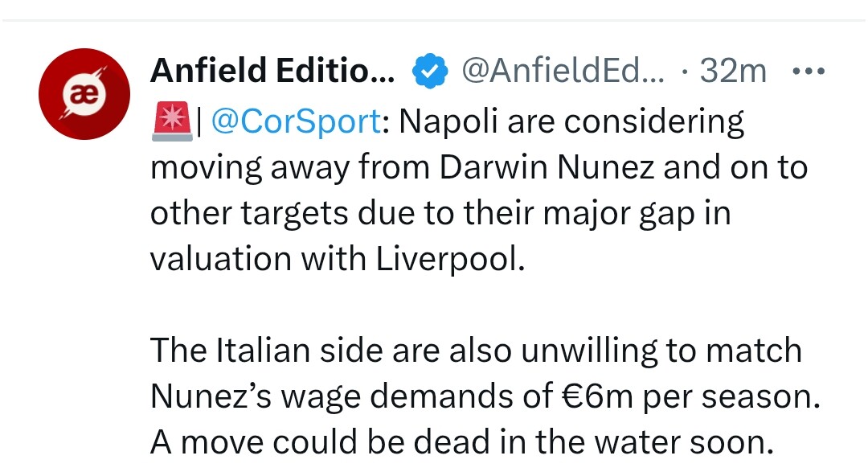
Task: Click the 32m timestamp of the tweet
Action: 733,72
